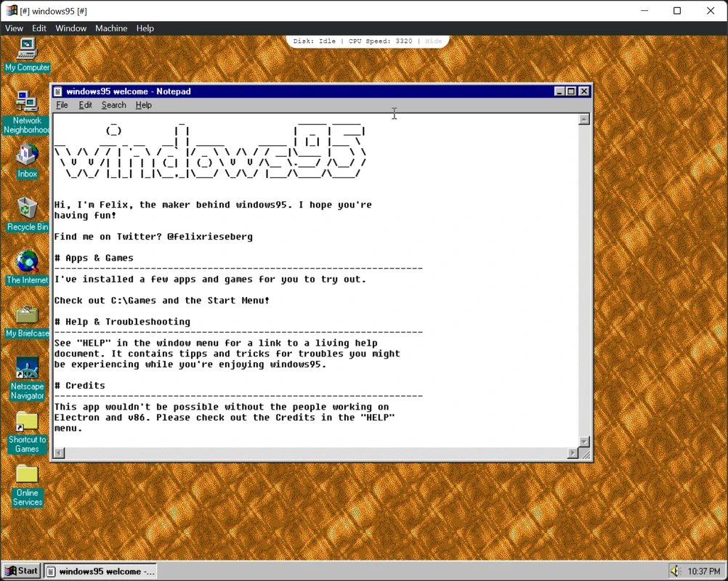Select the Recycle Bin icon
Image resolution: width=728 pixels, height=581 pixels.
point(27,209)
